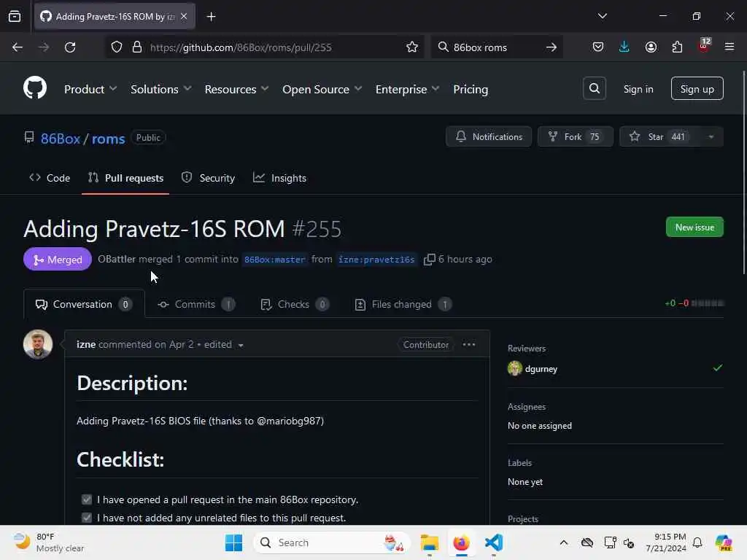The image size is (747, 560).
Task: Open the Firefox tab overview icon
Action: [x=15, y=17]
